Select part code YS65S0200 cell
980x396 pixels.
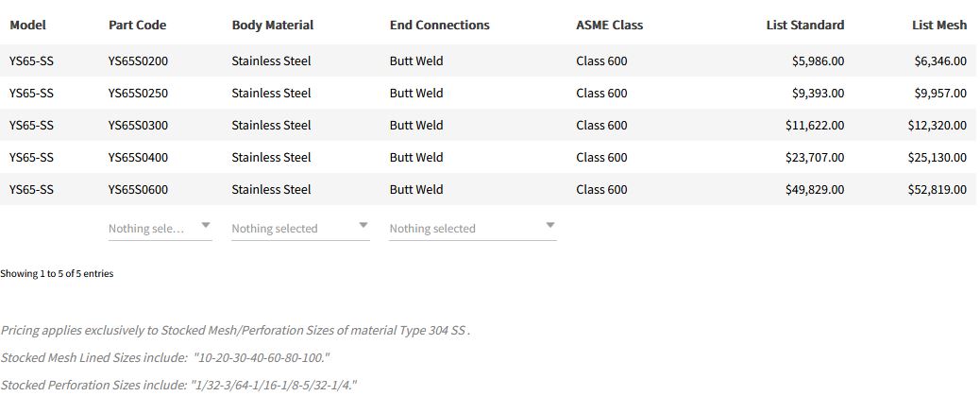(x=138, y=61)
